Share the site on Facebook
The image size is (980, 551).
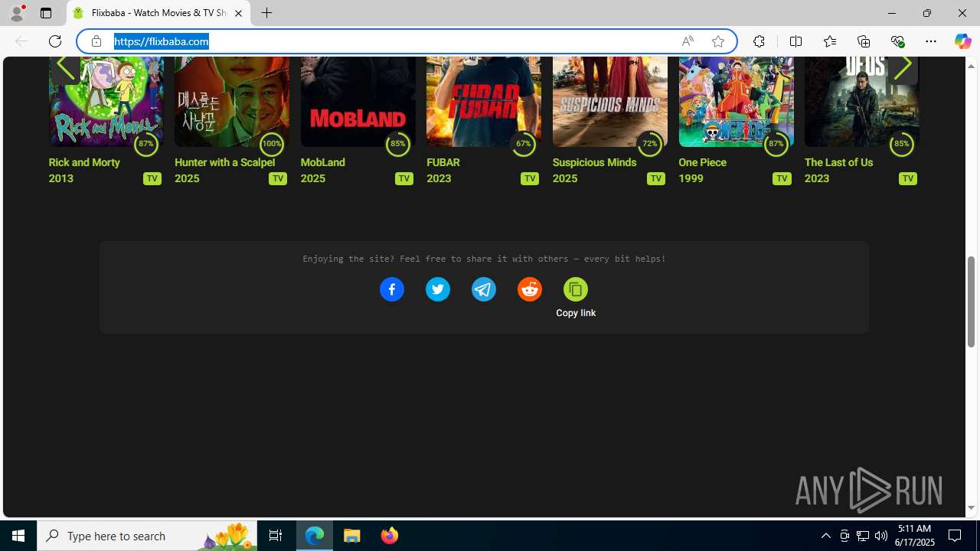pos(391,289)
